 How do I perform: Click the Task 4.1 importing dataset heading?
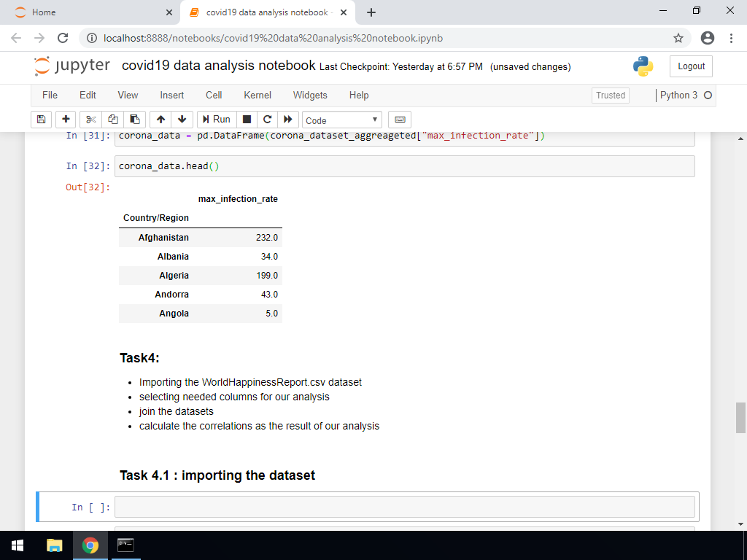pos(217,475)
